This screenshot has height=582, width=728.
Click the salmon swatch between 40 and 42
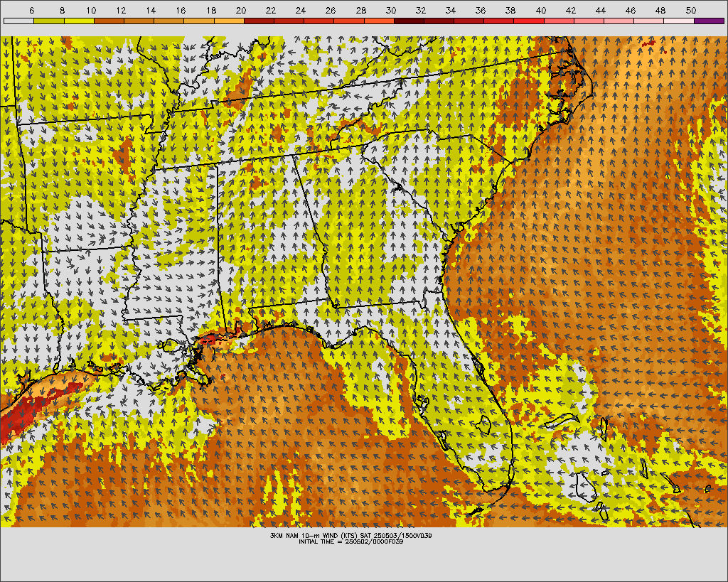point(559,21)
